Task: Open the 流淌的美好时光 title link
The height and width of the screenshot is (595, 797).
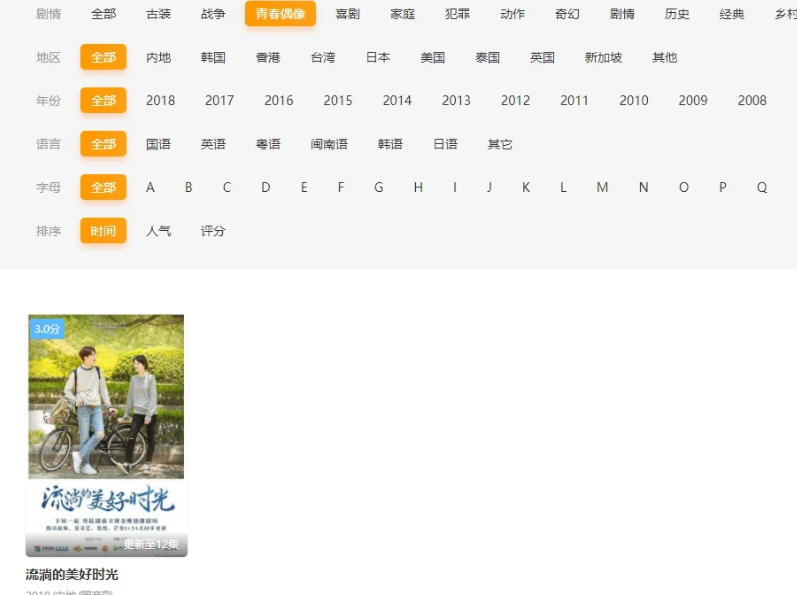Action: click(72, 575)
